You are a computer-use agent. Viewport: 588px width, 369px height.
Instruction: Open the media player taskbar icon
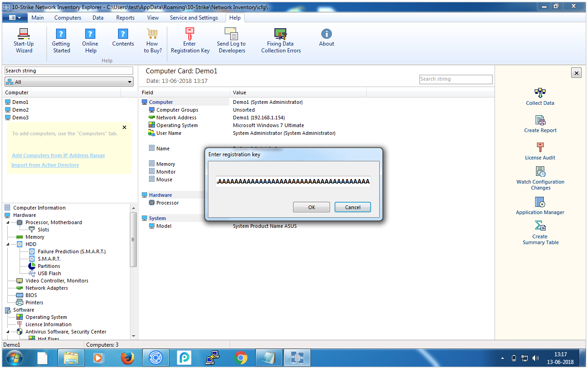click(98, 359)
